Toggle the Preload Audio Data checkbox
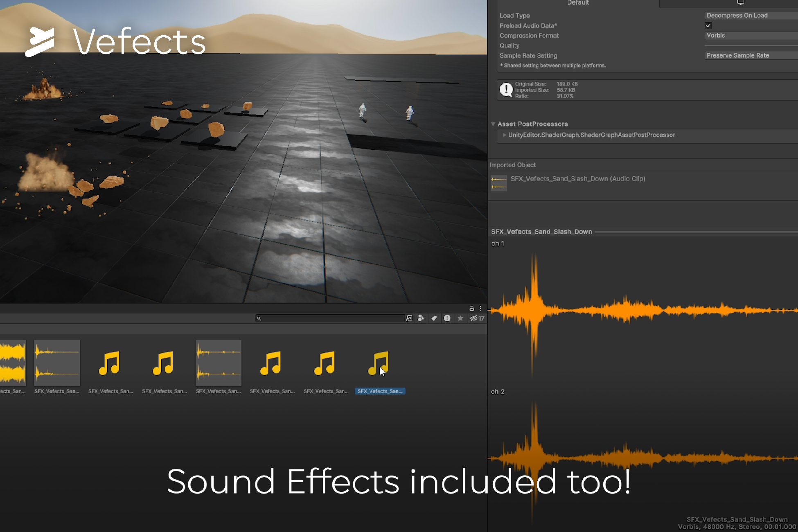This screenshot has width=798, height=532. (x=708, y=25)
